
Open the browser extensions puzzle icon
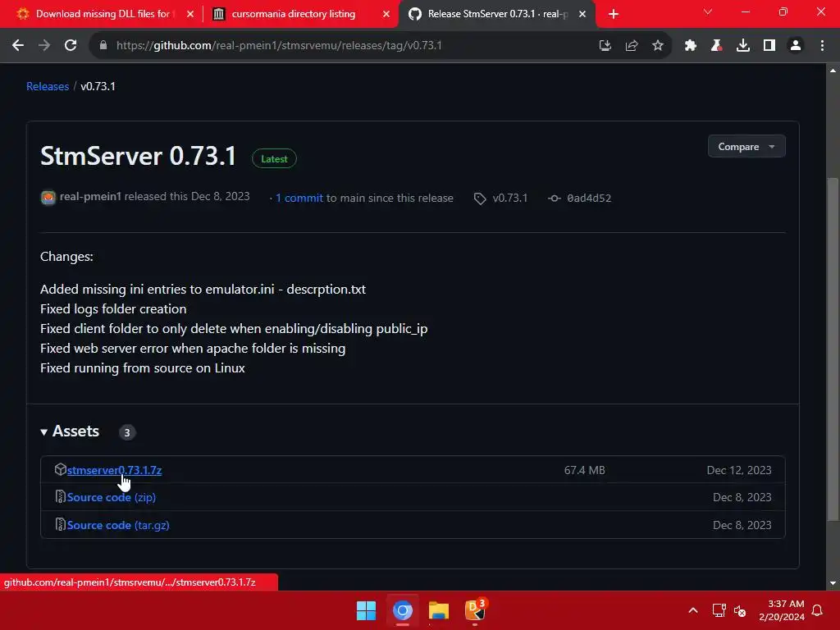pos(690,46)
